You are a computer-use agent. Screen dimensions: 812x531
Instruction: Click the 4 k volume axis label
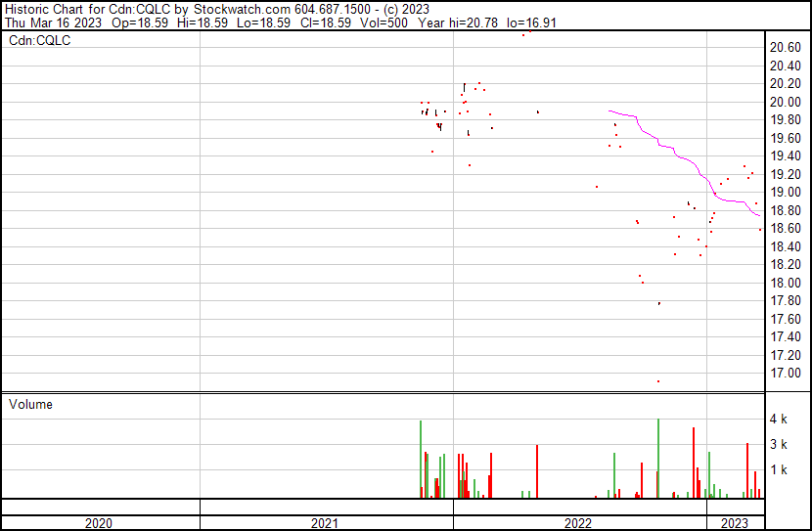(x=779, y=420)
